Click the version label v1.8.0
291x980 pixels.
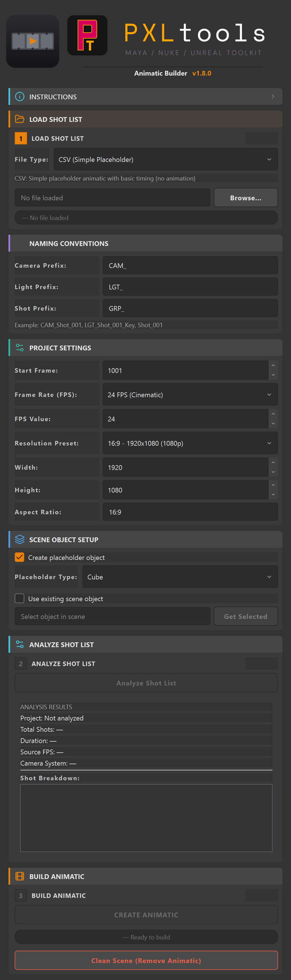pyautogui.click(x=202, y=73)
